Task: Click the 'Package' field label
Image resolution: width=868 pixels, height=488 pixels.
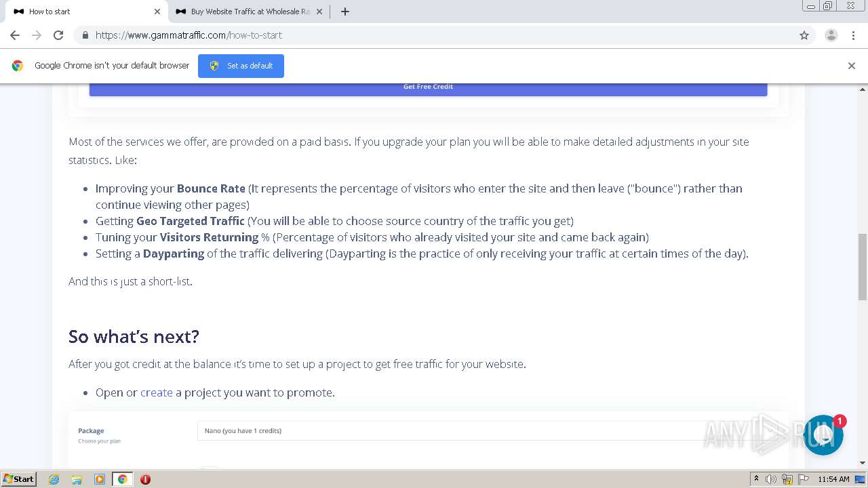Action: coord(91,430)
